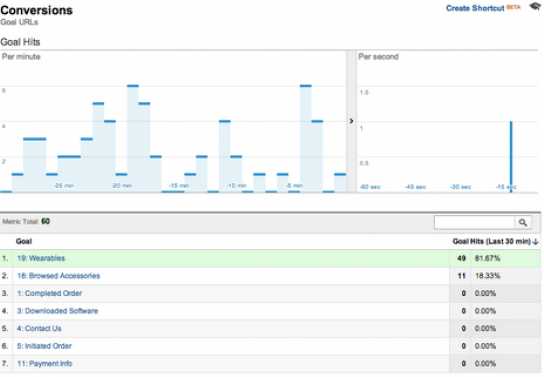Sort by the Goal Hits arrow
Screen dimensions: 544x377
point(536,242)
